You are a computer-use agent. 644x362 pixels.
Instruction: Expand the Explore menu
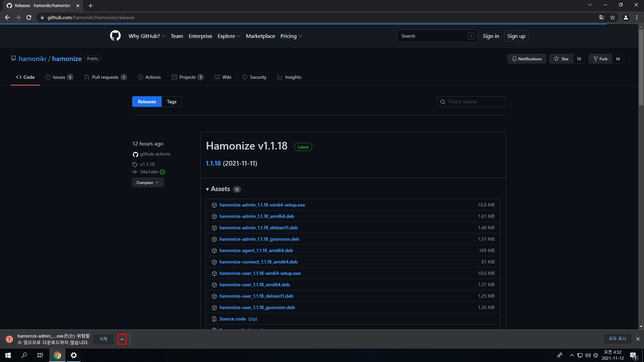pos(229,36)
